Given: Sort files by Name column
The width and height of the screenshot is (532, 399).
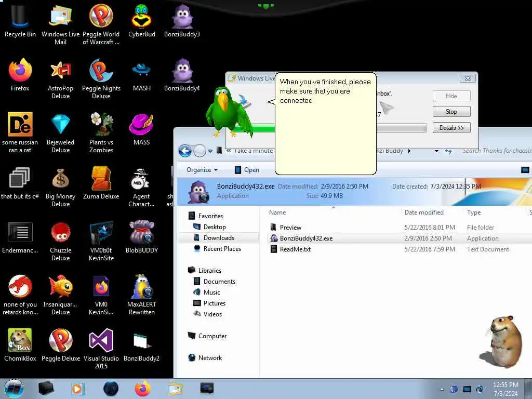Looking at the screenshot, I should [277, 212].
